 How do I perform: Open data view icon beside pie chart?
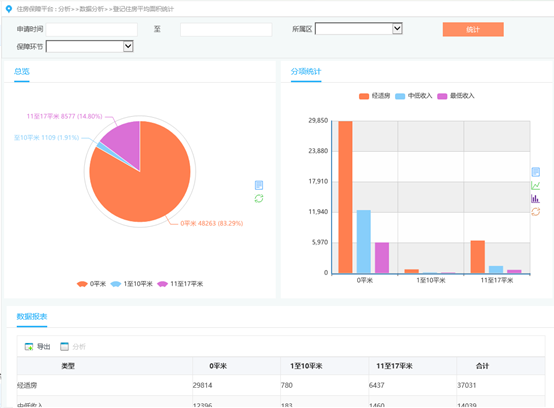(259, 185)
